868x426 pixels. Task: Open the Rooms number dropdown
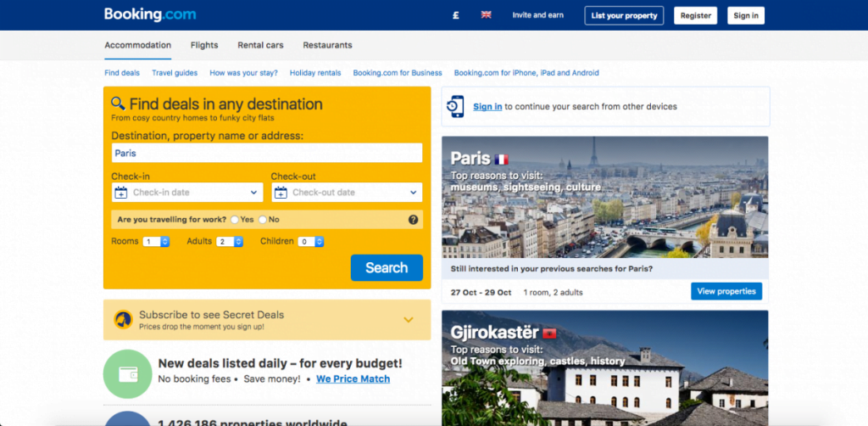(157, 242)
